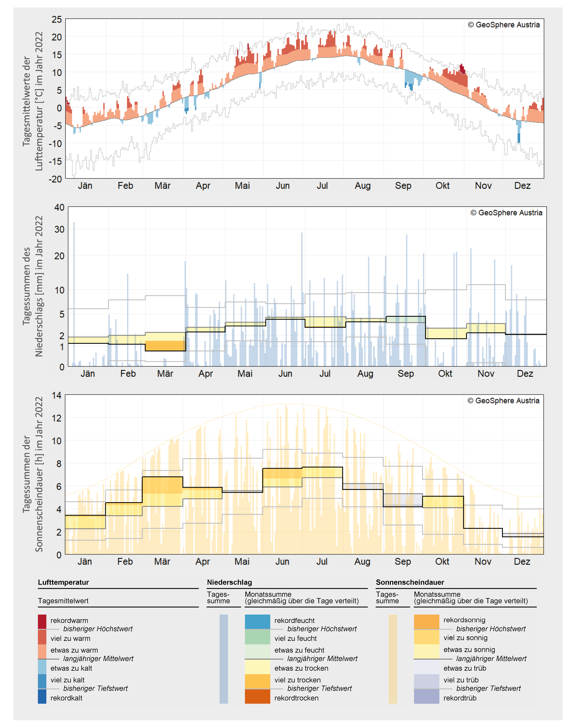This screenshot has width=576, height=728.
Task: Click the rekordfeucht blue legend swatch
Action: coord(257,621)
